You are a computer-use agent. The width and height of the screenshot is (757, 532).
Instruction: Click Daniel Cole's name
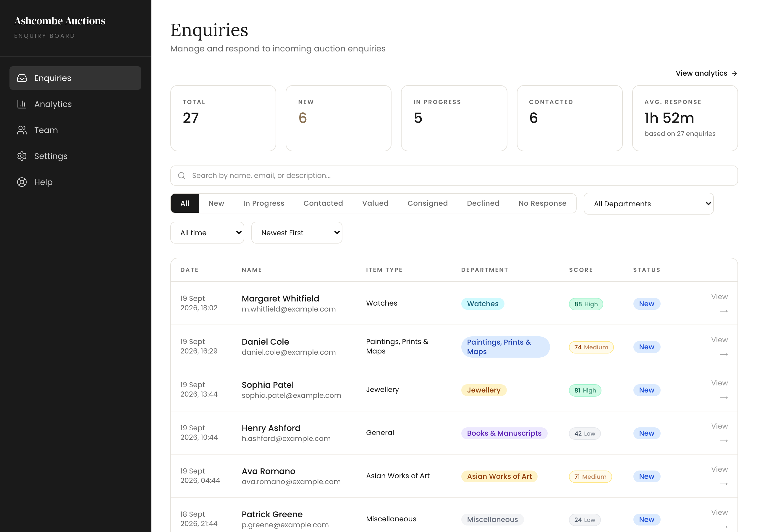[x=265, y=342]
